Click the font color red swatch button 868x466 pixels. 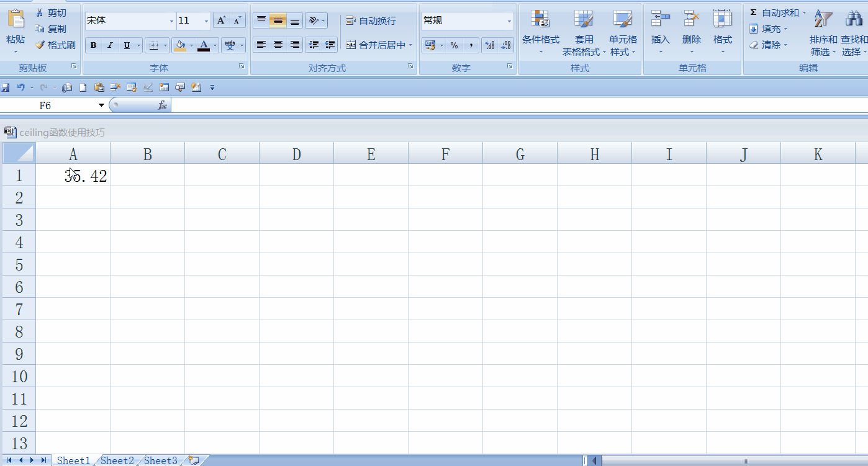[x=204, y=45]
